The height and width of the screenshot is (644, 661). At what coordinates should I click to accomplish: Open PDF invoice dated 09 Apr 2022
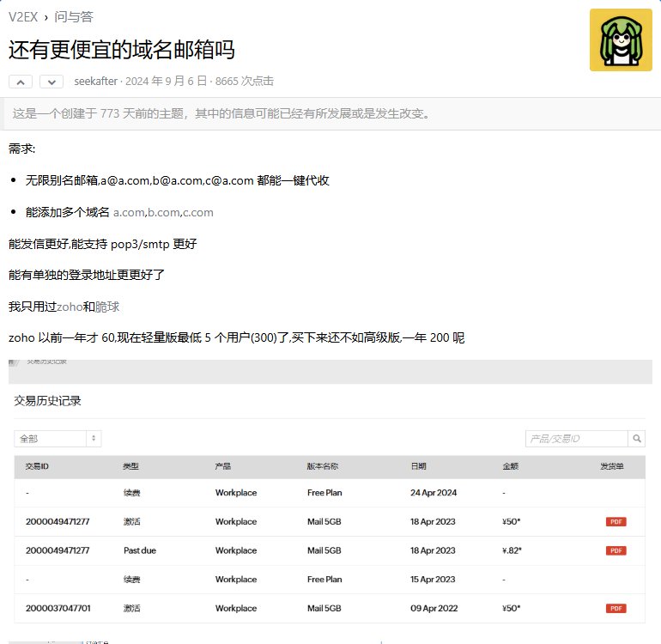point(616,608)
